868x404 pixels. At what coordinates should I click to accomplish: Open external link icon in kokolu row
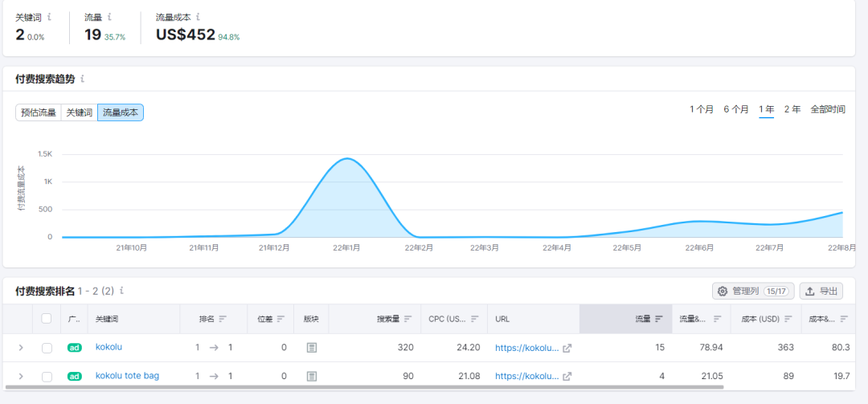(x=567, y=348)
